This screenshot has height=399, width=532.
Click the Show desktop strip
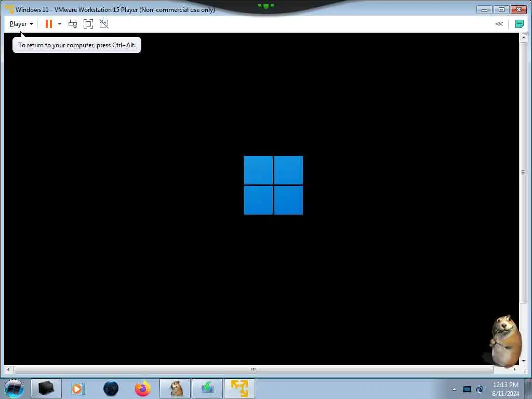click(528, 389)
